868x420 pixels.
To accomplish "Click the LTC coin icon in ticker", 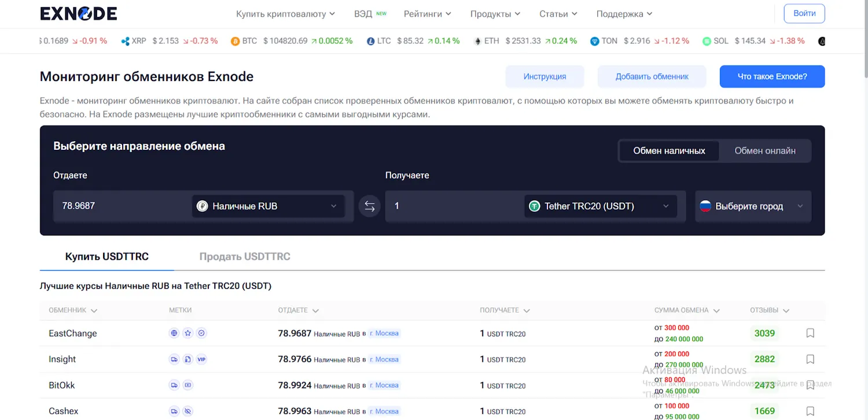I will (370, 41).
